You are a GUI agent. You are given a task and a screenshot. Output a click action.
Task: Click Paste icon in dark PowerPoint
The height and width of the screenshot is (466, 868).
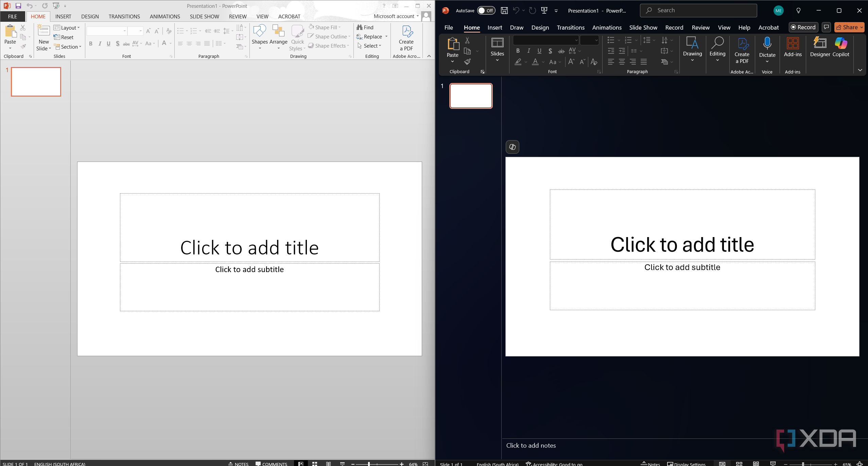click(x=453, y=44)
